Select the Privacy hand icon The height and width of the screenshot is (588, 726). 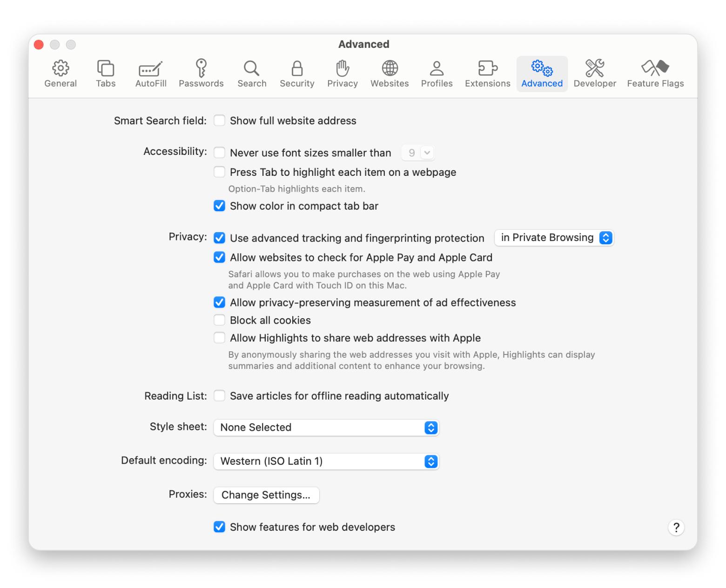point(343,68)
